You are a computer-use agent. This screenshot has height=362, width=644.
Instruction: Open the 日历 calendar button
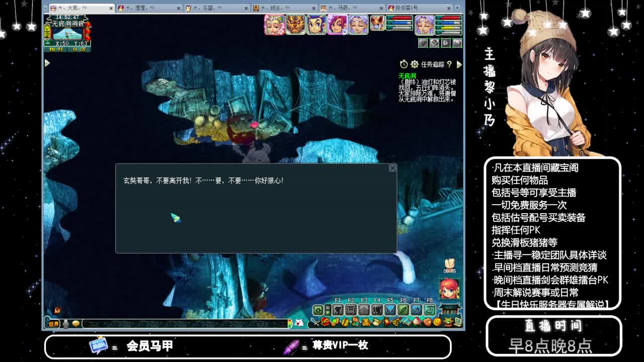click(x=78, y=49)
